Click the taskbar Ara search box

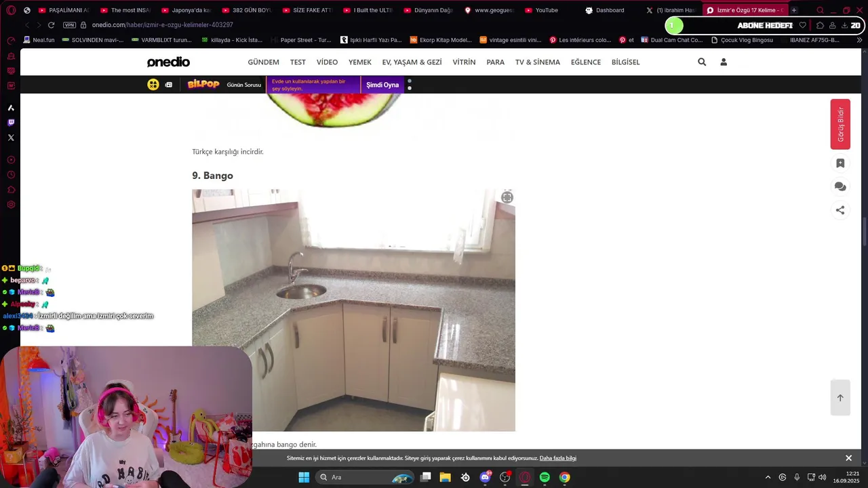pos(365,477)
